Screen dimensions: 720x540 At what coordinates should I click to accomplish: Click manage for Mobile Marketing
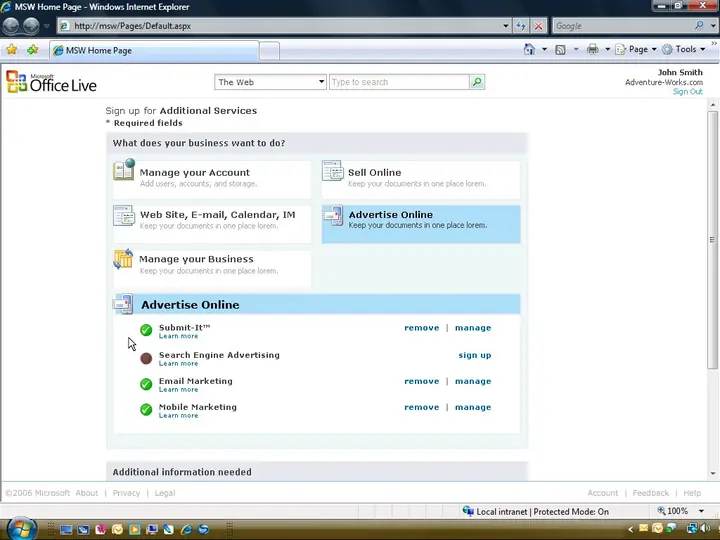click(473, 407)
